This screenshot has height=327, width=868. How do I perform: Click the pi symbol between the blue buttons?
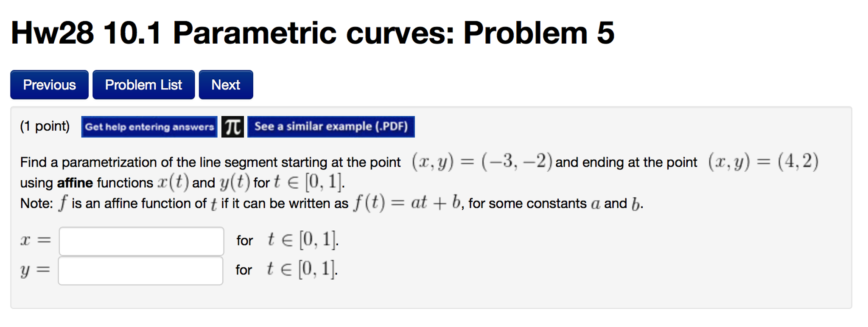pos(233,126)
